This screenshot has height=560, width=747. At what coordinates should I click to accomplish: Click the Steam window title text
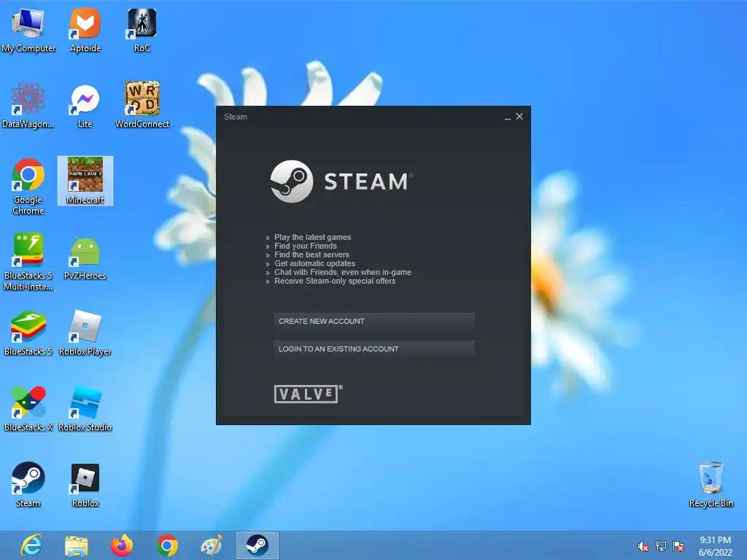pos(236,117)
